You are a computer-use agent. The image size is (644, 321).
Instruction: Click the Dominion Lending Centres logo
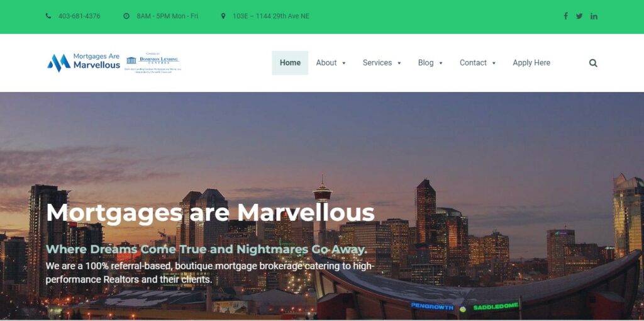(x=152, y=62)
